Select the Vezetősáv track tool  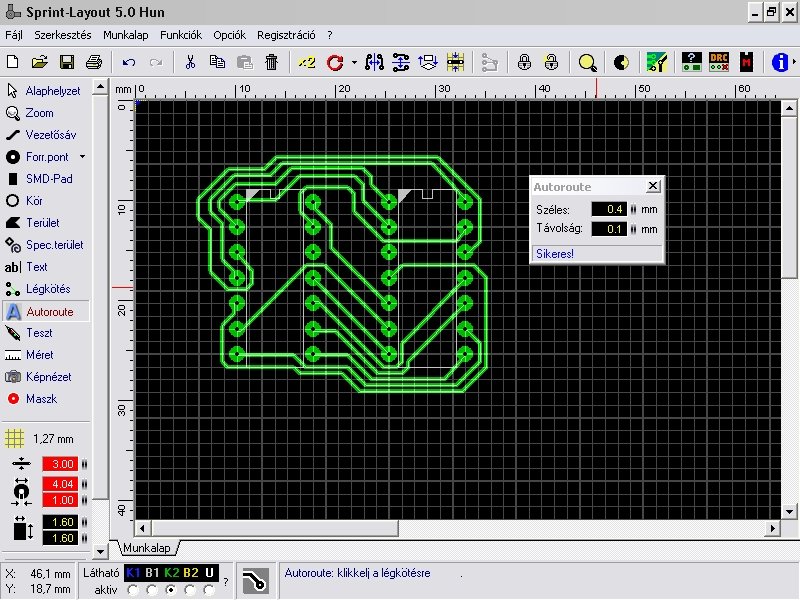point(45,135)
